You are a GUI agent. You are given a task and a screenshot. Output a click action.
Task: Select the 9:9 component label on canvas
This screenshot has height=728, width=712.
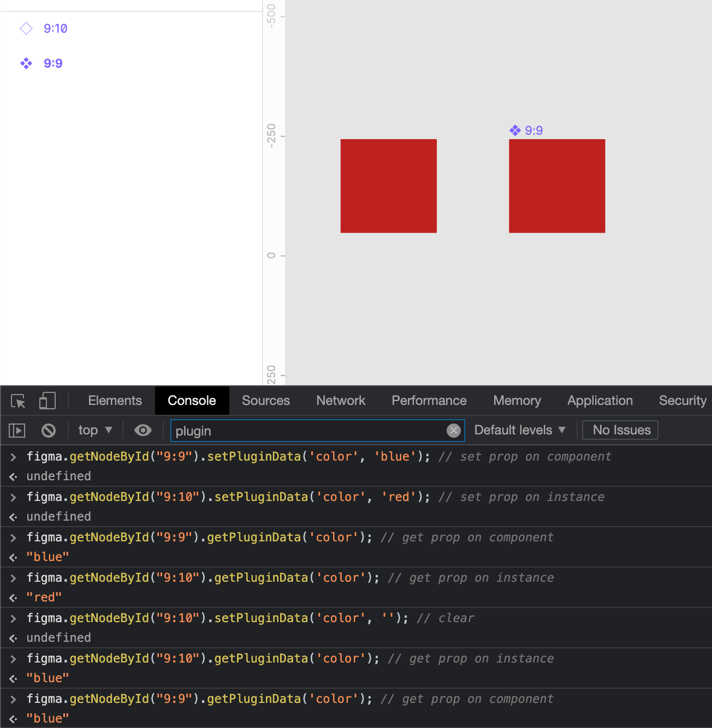coord(533,130)
